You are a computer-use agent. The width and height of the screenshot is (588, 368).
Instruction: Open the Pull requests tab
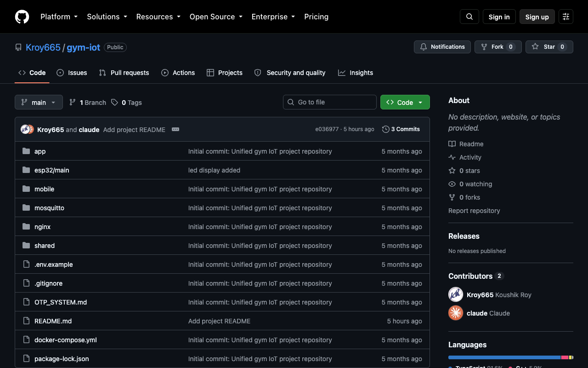[124, 73]
